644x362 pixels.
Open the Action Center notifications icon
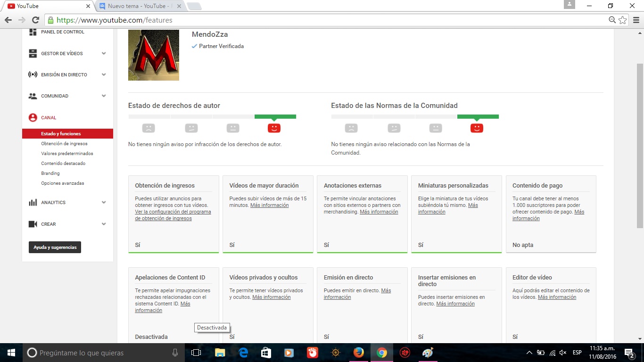click(629, 353)
